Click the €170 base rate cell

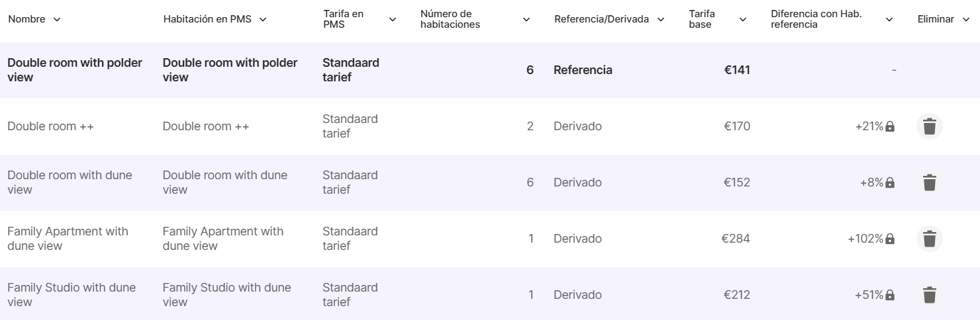tap(737, 126)
